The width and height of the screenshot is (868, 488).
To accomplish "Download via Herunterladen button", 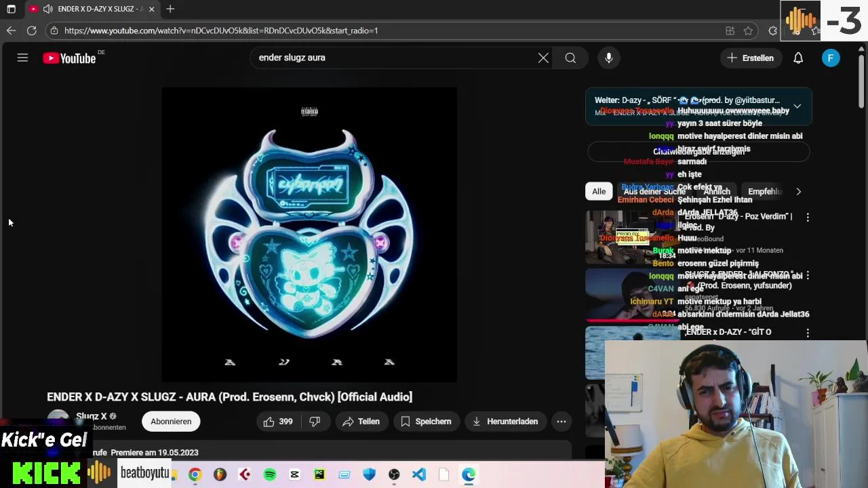I will point(505,422).
